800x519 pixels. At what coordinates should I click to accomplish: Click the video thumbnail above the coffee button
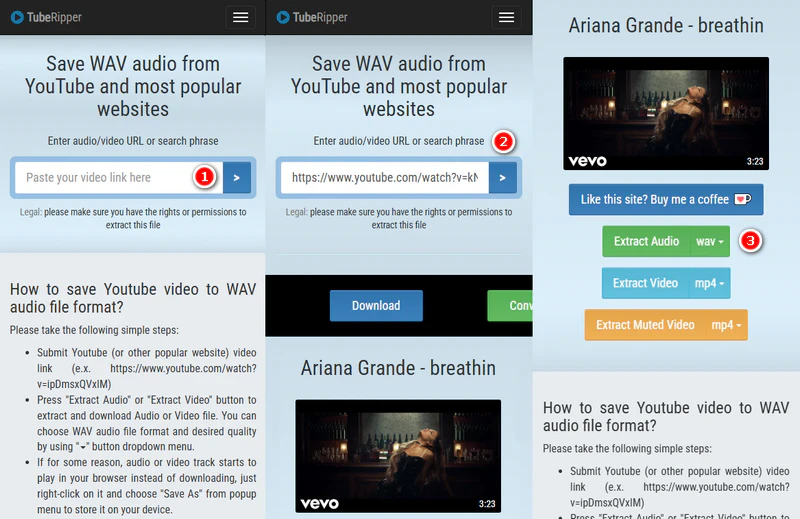pyautogui.click(x=666, y=113)
